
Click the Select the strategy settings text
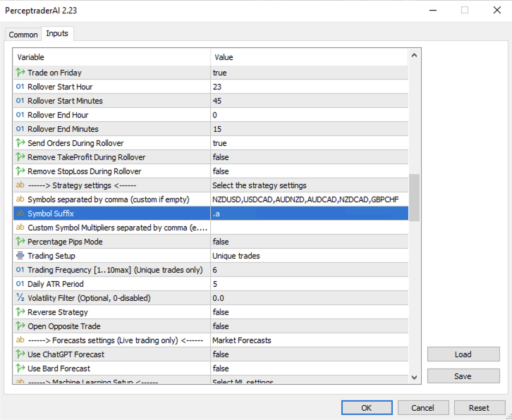coord(260,185)
